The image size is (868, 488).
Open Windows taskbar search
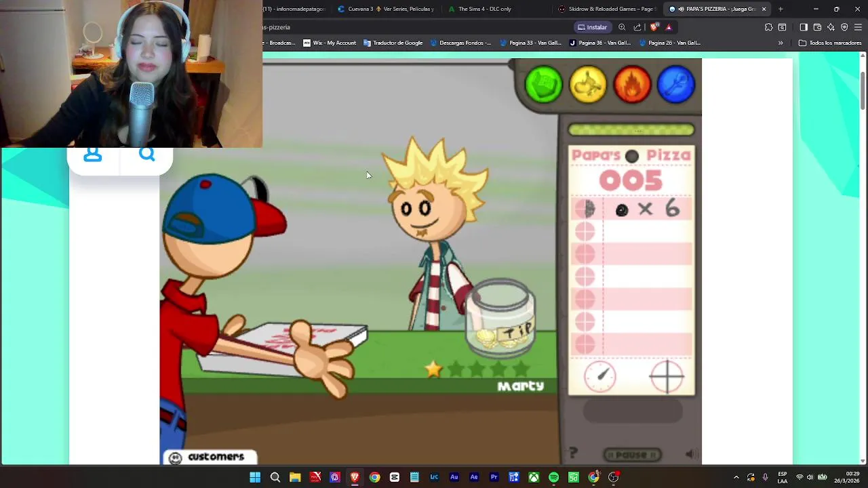coord(275,477)
